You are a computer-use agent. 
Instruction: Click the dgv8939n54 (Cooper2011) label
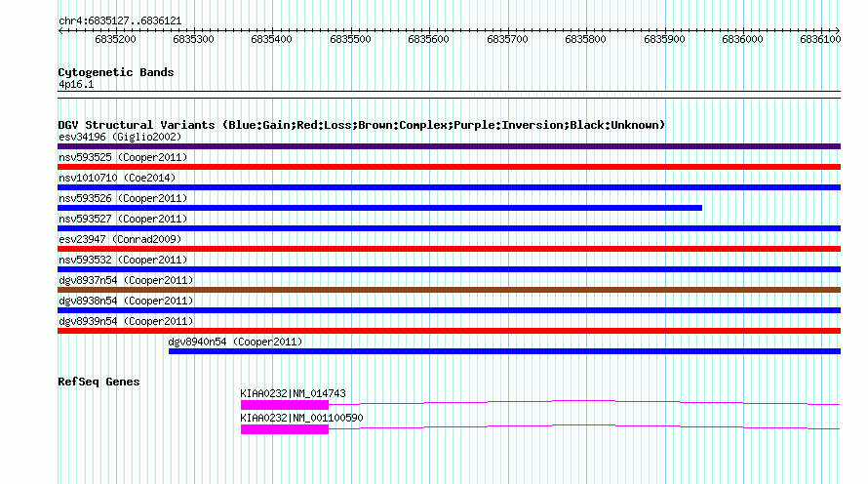click(x=126, y=321)
